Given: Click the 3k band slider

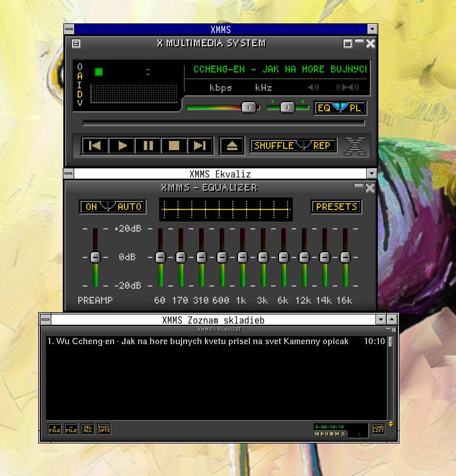Looking at the screenshot, I should [263, 257].
